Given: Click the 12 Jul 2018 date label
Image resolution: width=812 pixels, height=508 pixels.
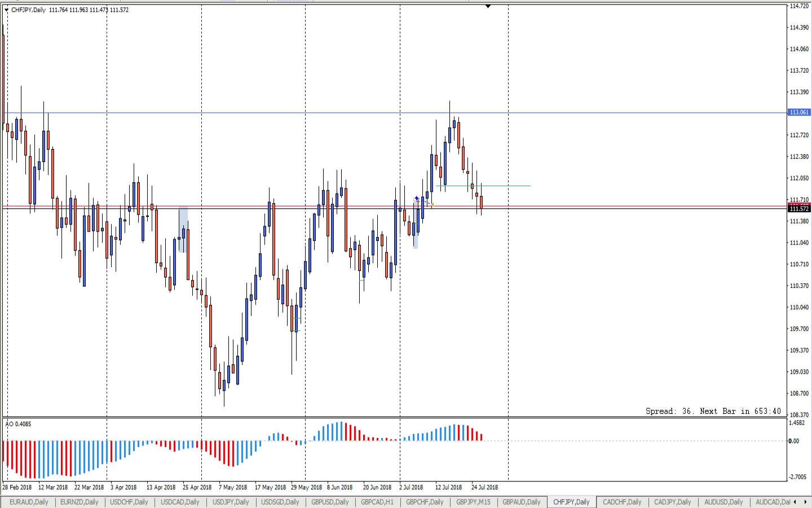Looking at the screenshot, I should 448,487.
